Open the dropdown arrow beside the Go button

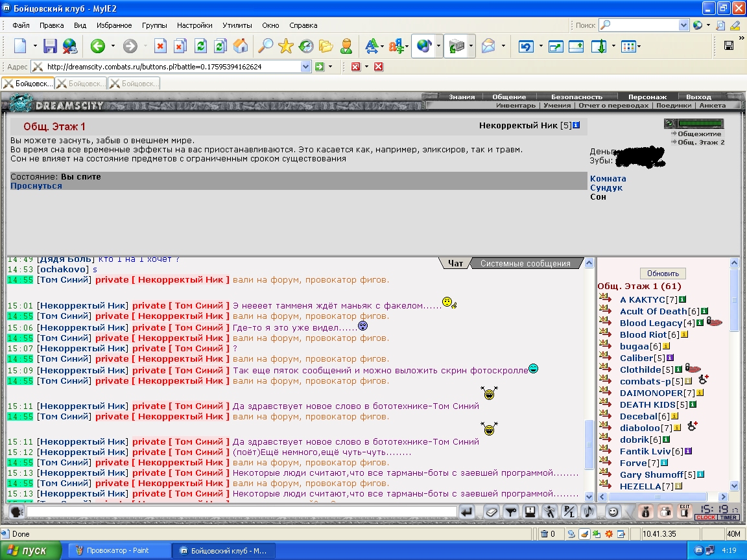click(330, 67)
